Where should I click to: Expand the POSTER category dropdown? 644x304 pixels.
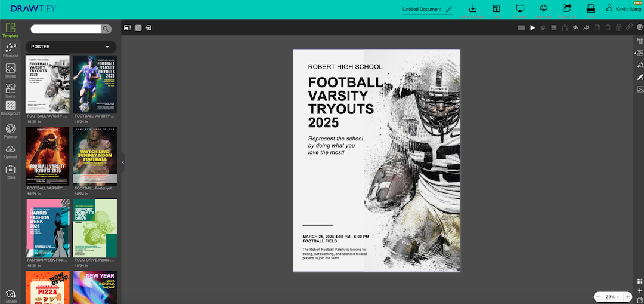[71, 47]
